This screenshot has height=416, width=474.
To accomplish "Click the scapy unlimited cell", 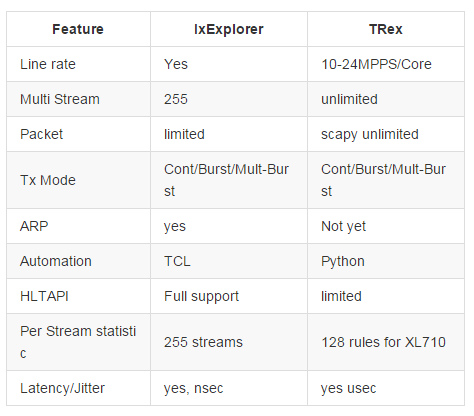I will point(370,134).
